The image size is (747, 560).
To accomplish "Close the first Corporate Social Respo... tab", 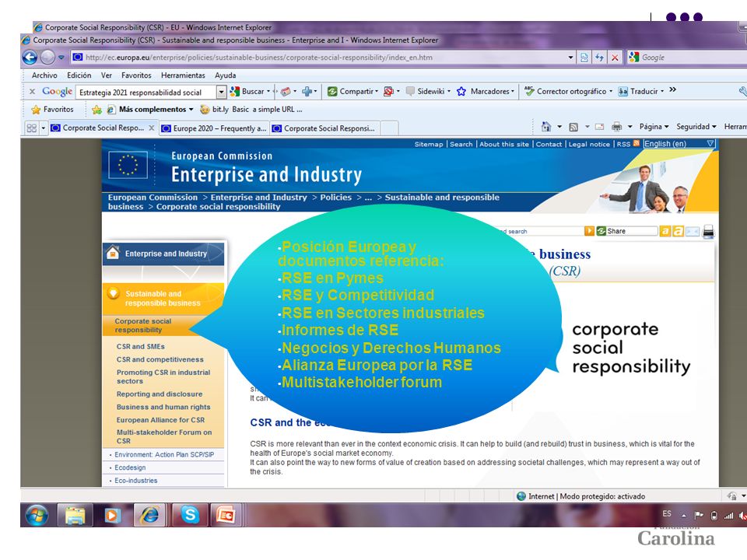I will (x=152, y=128).
